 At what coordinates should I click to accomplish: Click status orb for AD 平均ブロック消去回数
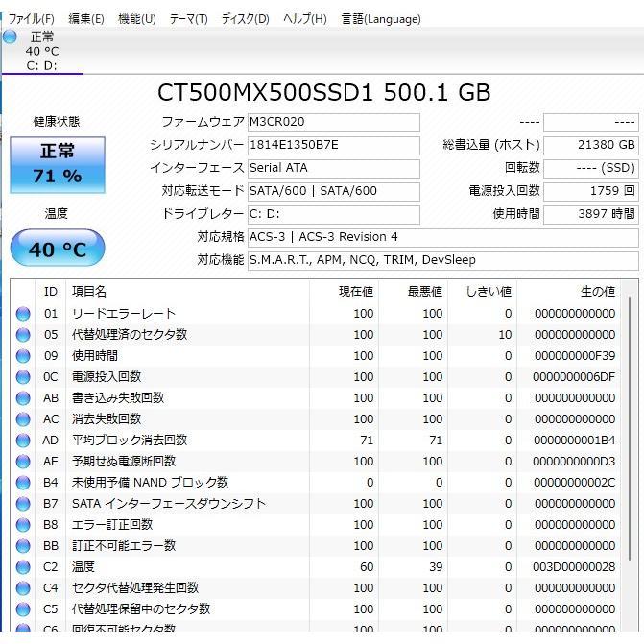click(23, 441)
